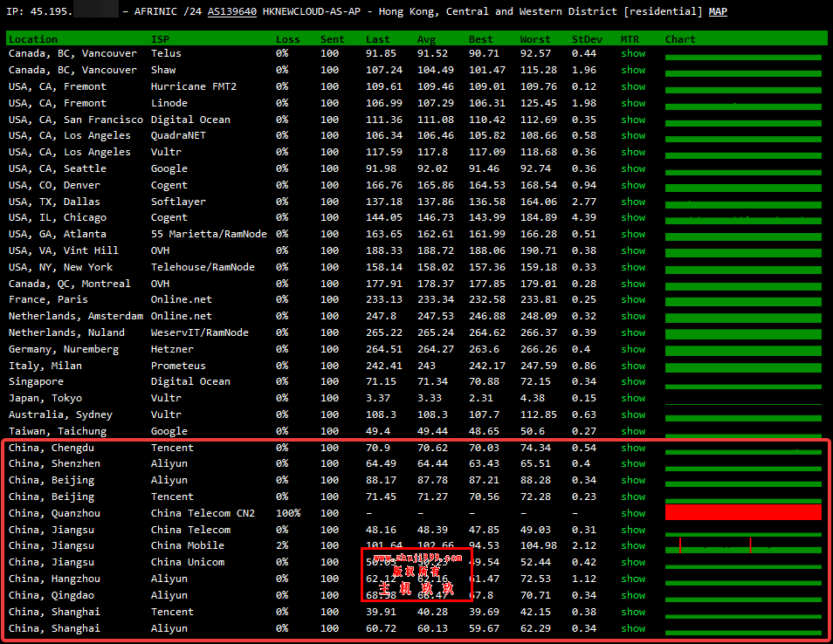Image resolution: width=833 pixels, height=644 pixels.
Task: Show MTR for New York Telehouse row
Action: (633, 267)
